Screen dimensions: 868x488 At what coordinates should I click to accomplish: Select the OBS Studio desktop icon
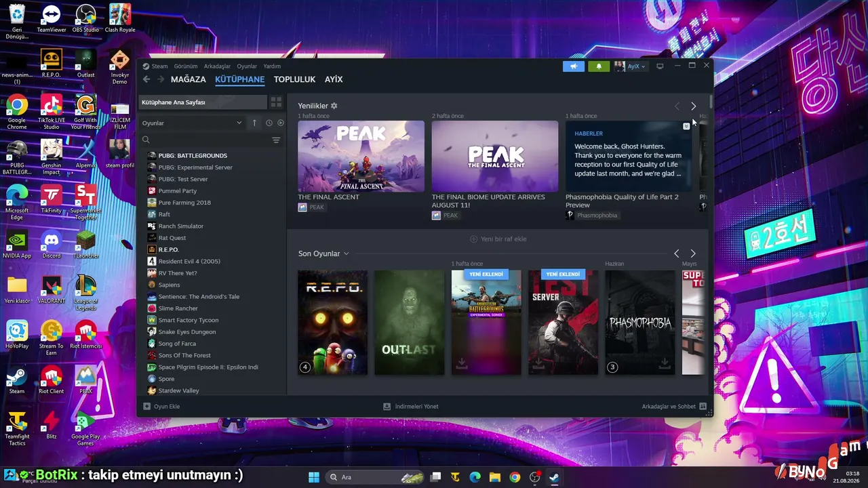[x=85, y=20]
